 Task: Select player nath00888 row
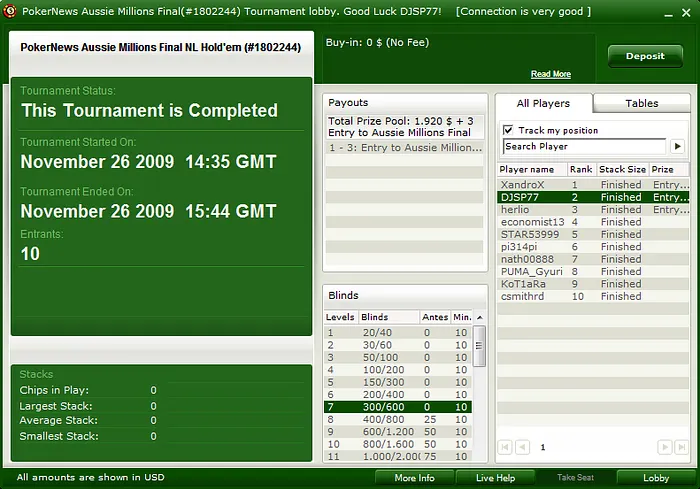coord(593,259)
